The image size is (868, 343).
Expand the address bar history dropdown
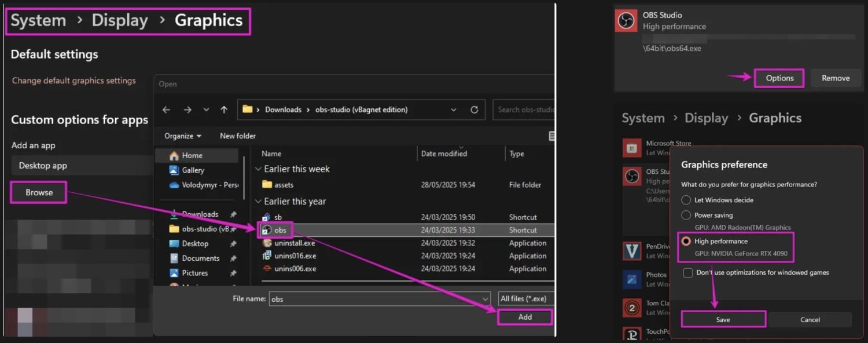click(x=454, y=110)
